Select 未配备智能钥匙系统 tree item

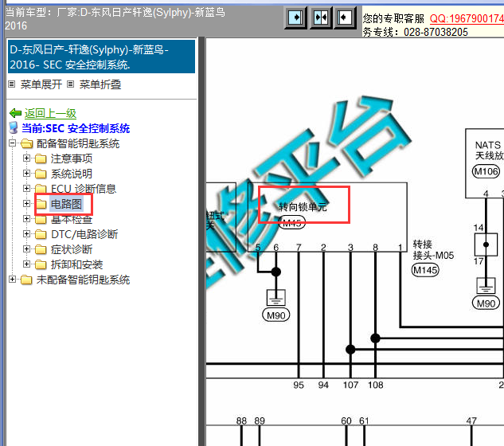(83, 280)
